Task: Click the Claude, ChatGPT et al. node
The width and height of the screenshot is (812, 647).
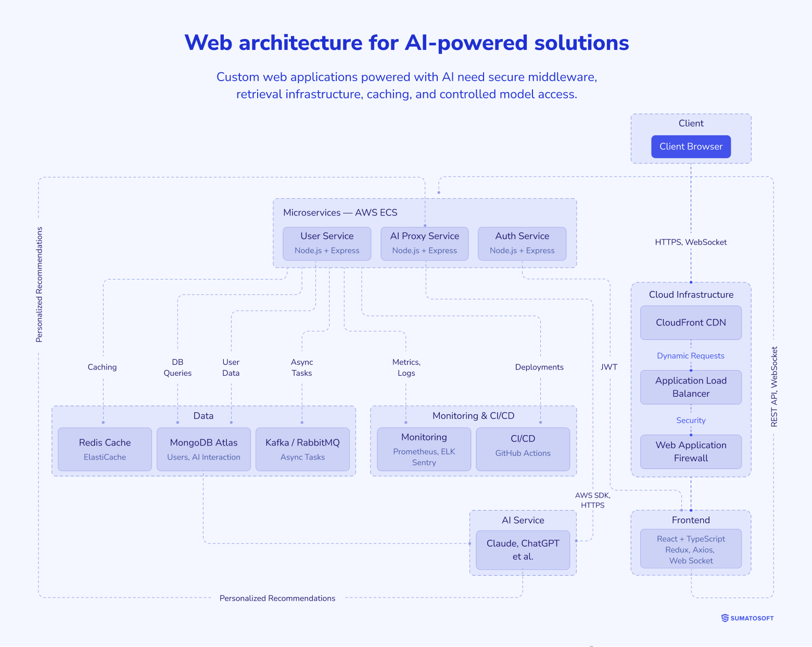Action: (x=523, y=550)
